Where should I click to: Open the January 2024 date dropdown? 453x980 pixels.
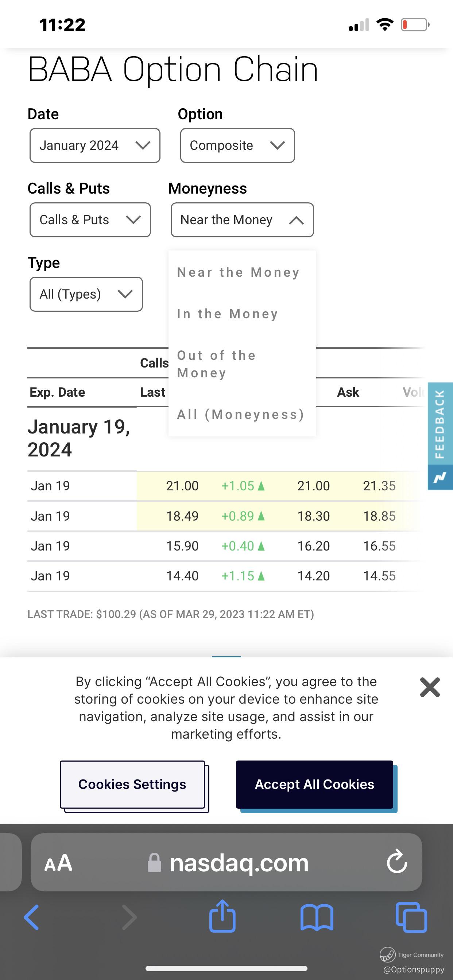click(x=95, y=145)
